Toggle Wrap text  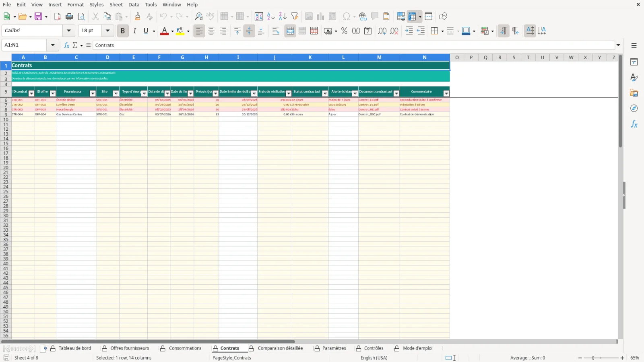tap(276, 31)
